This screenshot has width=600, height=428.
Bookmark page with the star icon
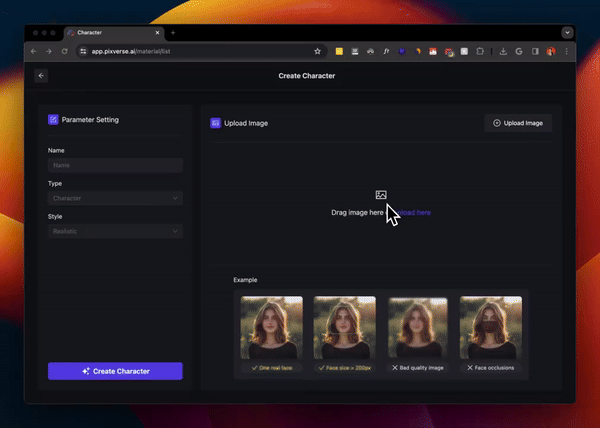pos(318,51)
